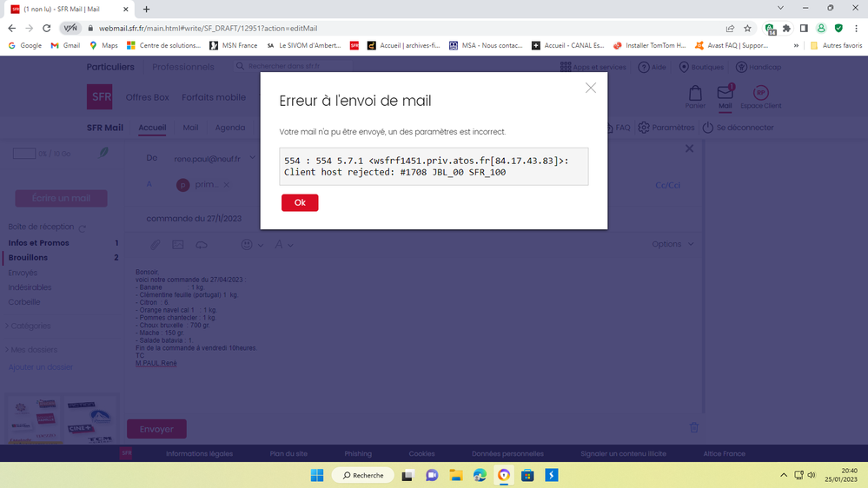Screen dimensions: 868x488
Task: Open the Brouillons folder
Action: point(28,258)
